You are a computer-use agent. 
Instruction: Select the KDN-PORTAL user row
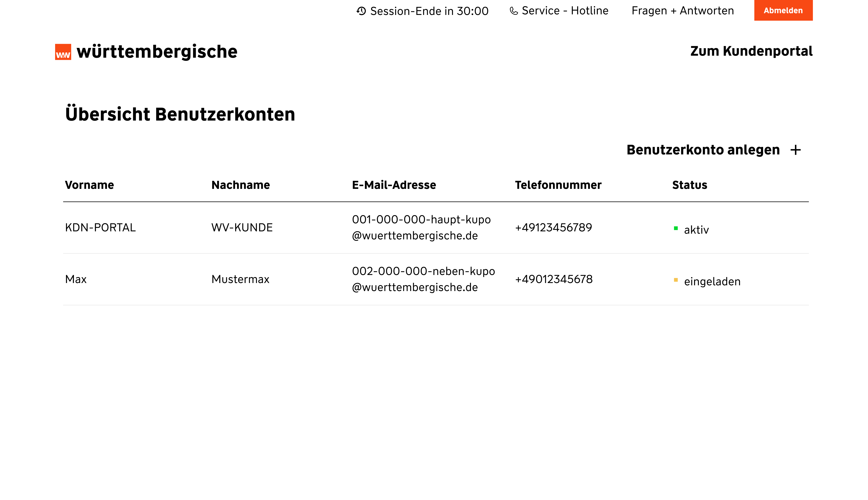point(100,228)
